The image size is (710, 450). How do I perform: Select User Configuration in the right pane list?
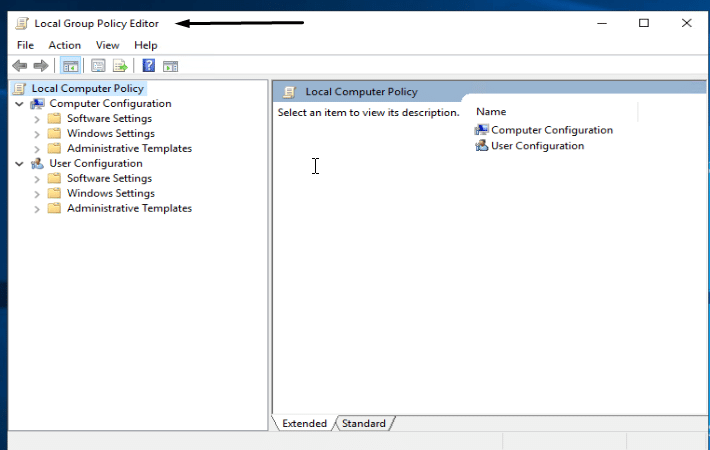[x=537, y=146]
